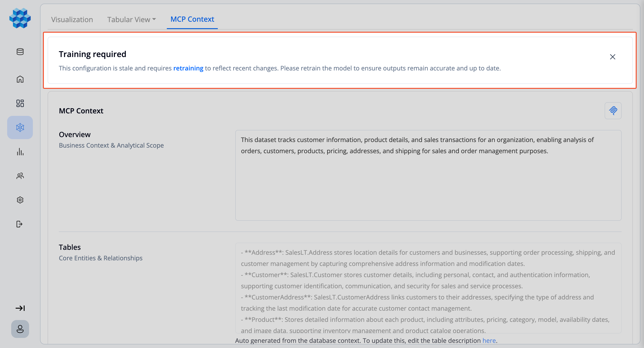
Task: Open the settings gear icon
Action: [20, 200]
